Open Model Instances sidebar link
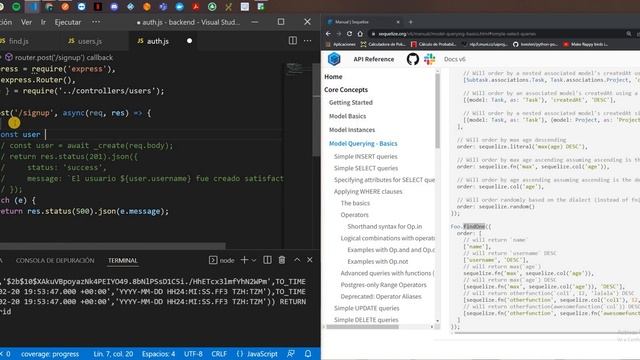 tap(352, 130)
